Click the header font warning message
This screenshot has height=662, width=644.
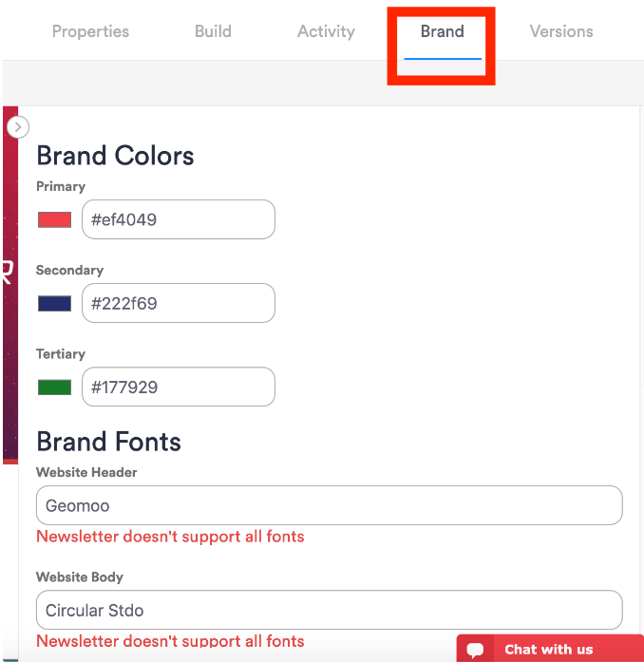pos(170,537)
